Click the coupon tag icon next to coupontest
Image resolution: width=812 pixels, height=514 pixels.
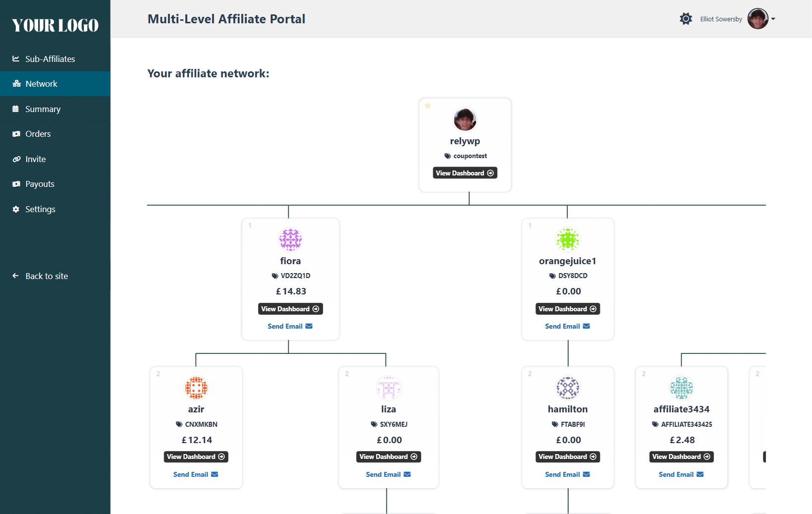coord(448,156)
